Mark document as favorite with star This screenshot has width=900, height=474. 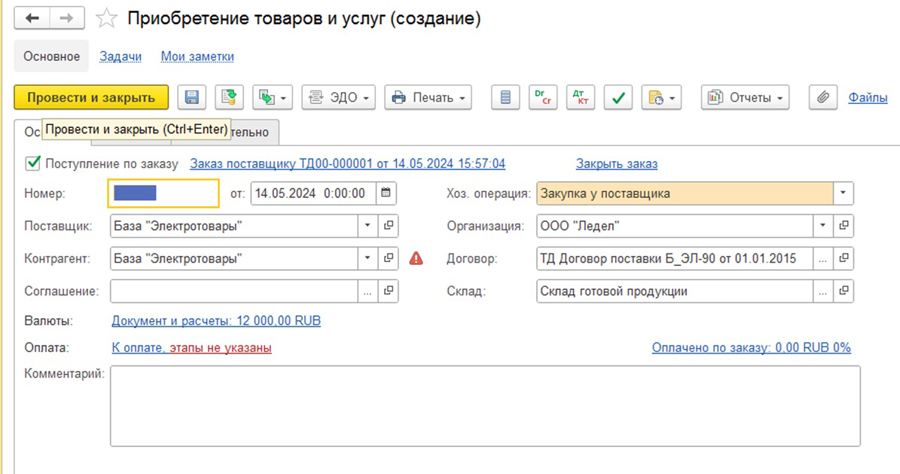(105, 19)
